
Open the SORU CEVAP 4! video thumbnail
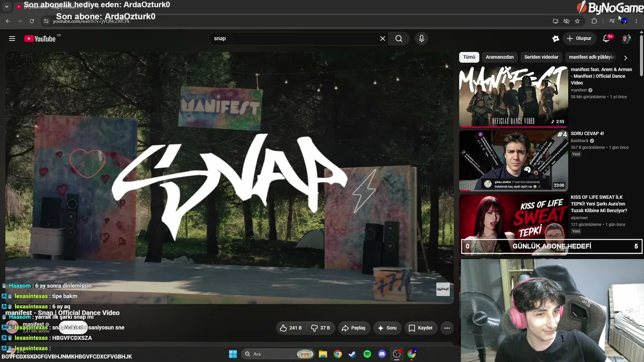point(513,160)
